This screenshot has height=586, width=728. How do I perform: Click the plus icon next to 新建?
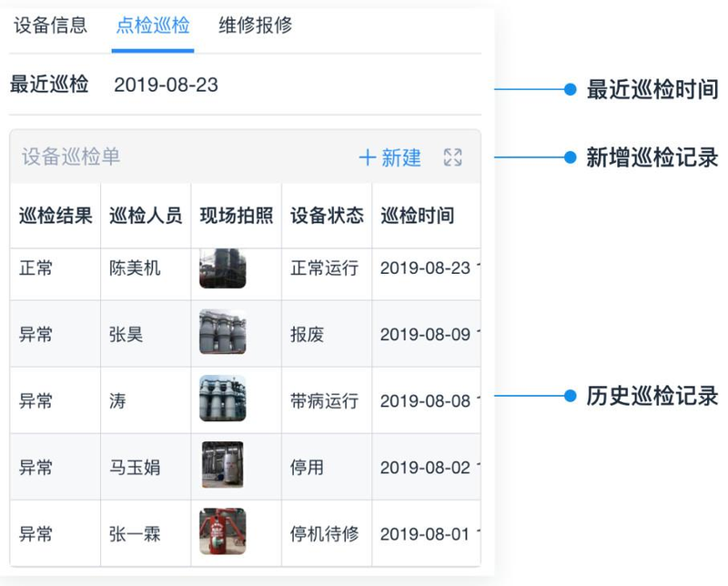point(369,157)
